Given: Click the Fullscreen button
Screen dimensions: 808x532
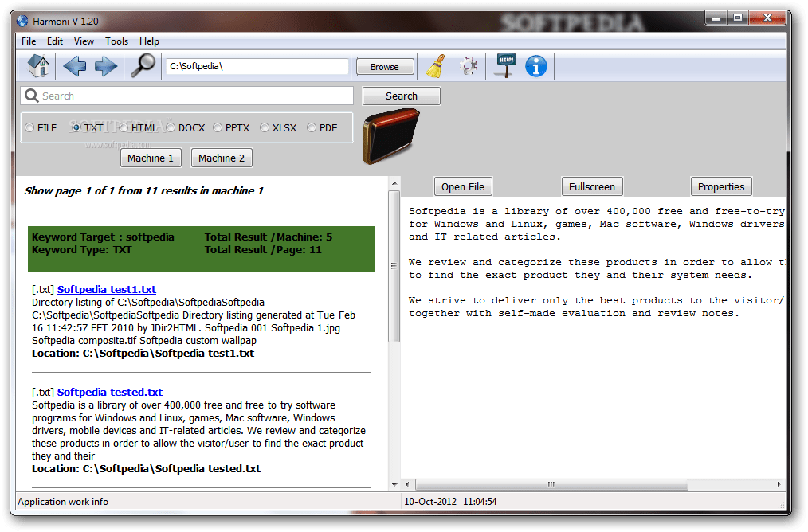Looking at the screenshot, I should coord(592,187).
